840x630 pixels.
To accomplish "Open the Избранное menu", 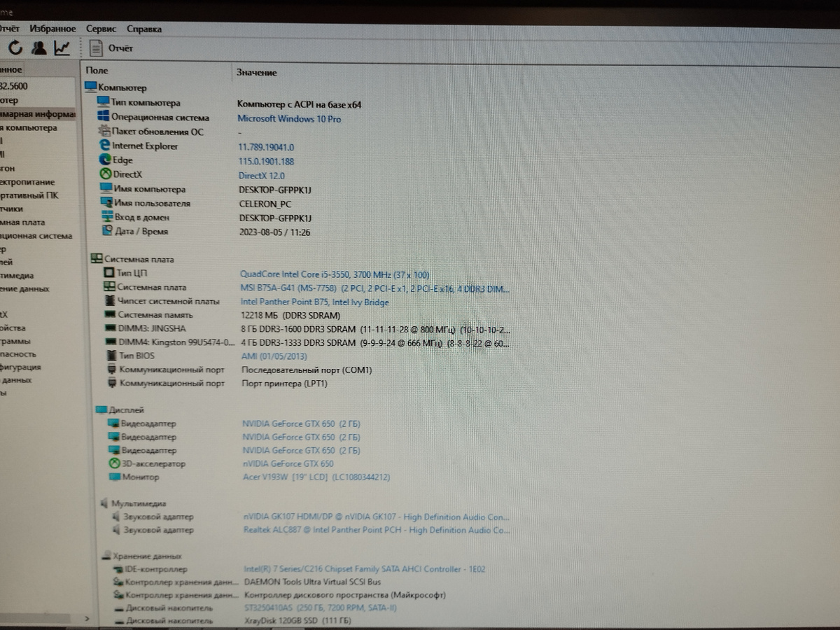I will tap(52, 29).
